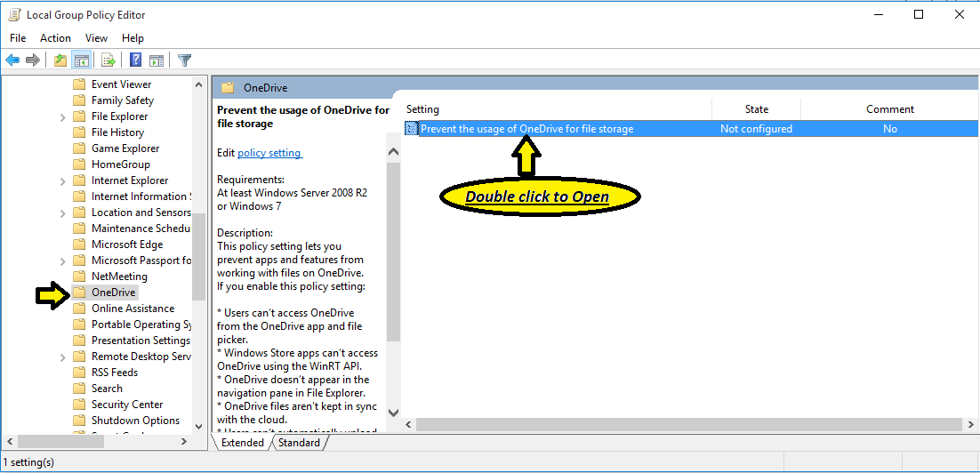Click the Up one level folder icon
The width and height of the screenshot is (980, 473).
pos(60,60)
